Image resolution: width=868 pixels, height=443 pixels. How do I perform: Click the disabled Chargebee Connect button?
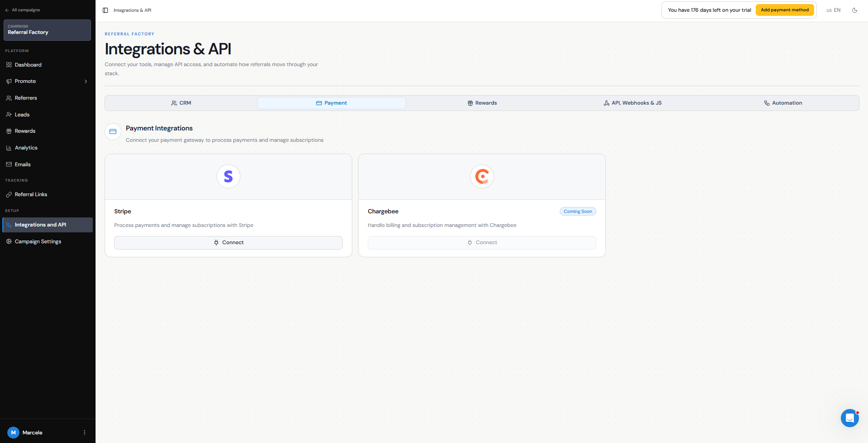click(482, 243)
